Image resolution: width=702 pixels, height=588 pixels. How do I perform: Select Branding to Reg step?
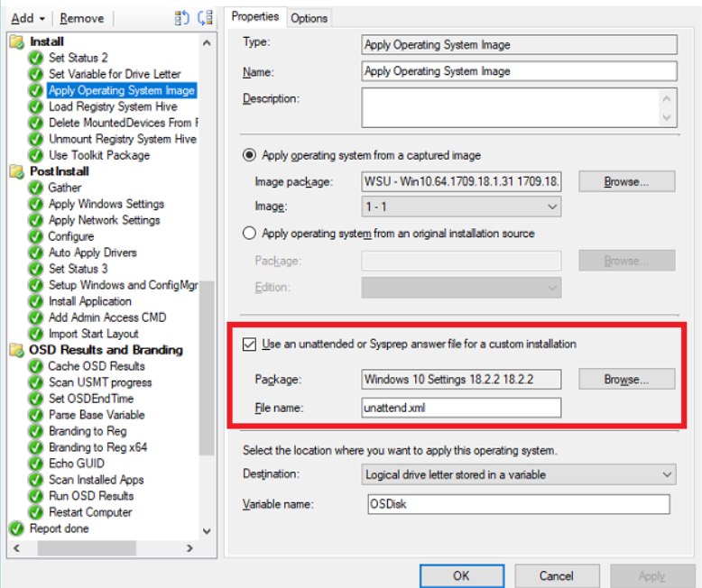click(x=88, y=431)
